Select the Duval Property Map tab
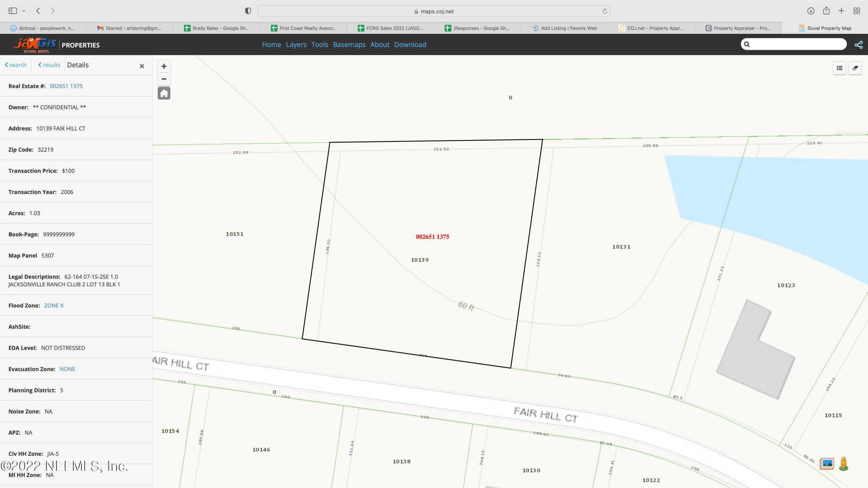Viewport: 868px width, 488px height. click(x=825, y=28)
